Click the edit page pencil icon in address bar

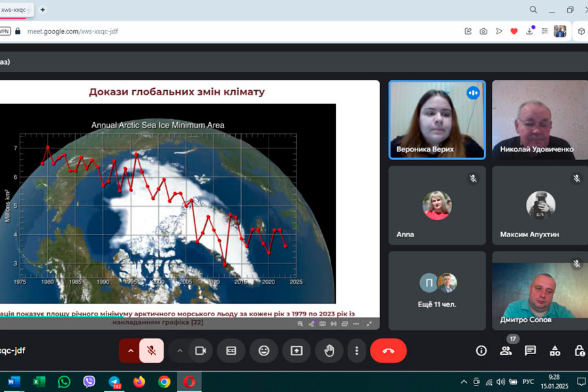[x=468, y=31]
